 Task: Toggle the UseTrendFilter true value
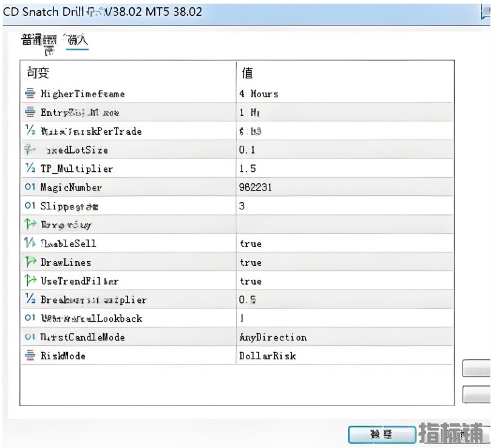(x=251, y=281)
